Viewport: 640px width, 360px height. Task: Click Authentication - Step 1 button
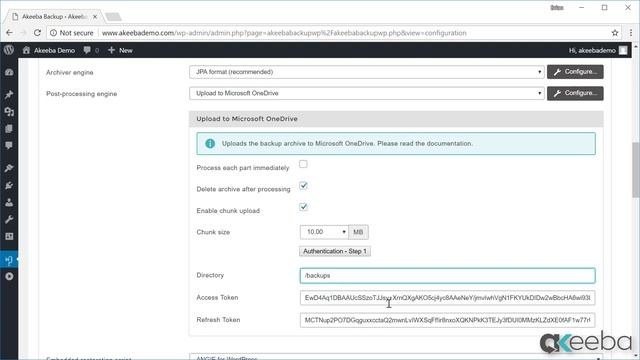pos(335,251)
